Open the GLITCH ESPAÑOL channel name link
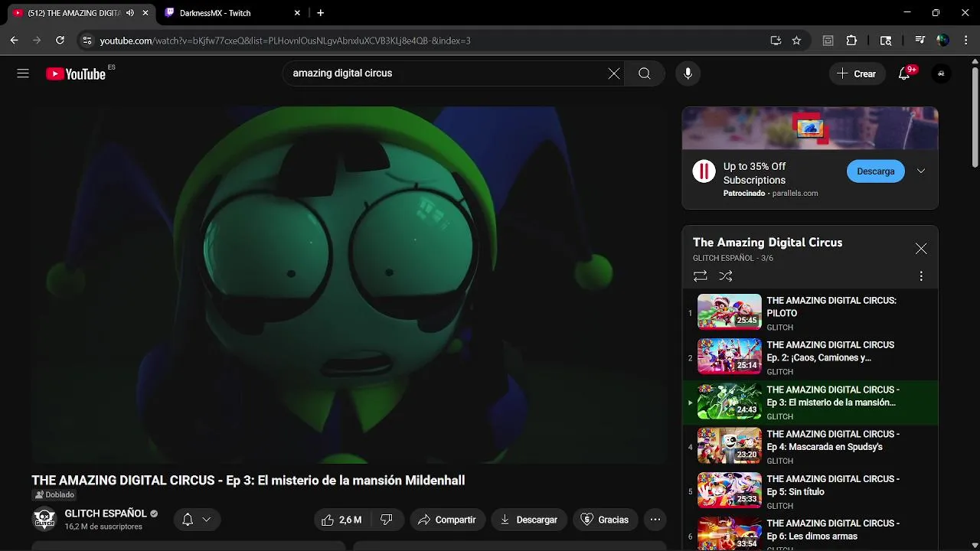The width and height of the screenshot is (980, 551). [106, 514]
